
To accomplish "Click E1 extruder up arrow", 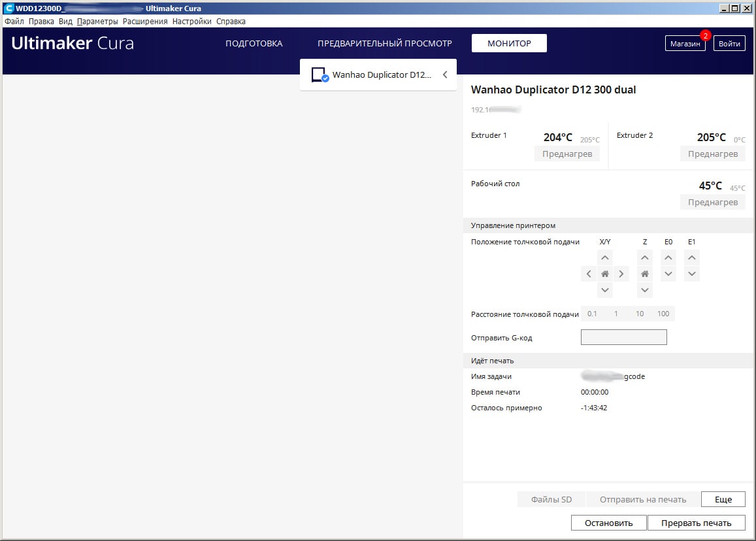I will pyautogui.click(x=692, y=257).
